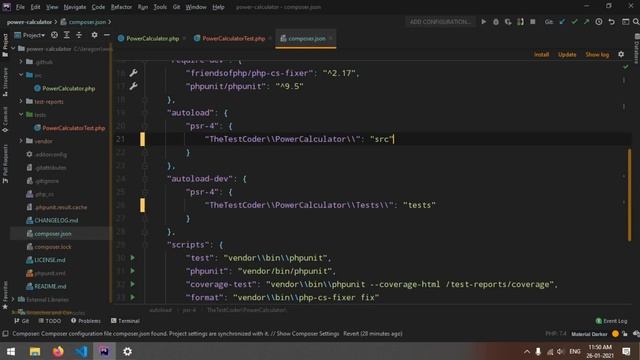This screenshot has height=360, width=640.
Task: Open the Problems tool window
Action: pos(86,321)
